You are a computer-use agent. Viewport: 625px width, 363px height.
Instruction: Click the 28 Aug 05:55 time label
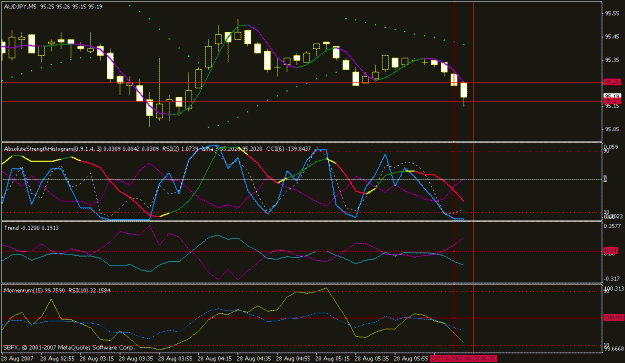pos(411,359)
